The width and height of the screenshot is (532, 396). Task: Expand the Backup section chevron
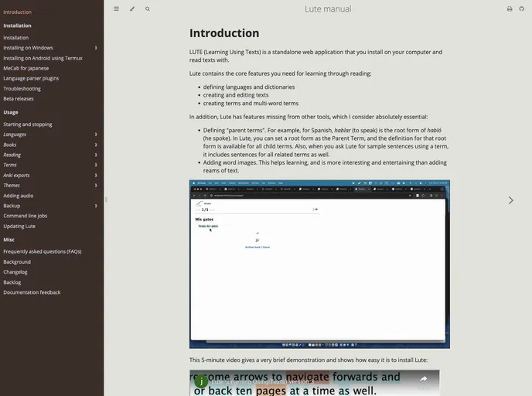(x=96, y=206)
